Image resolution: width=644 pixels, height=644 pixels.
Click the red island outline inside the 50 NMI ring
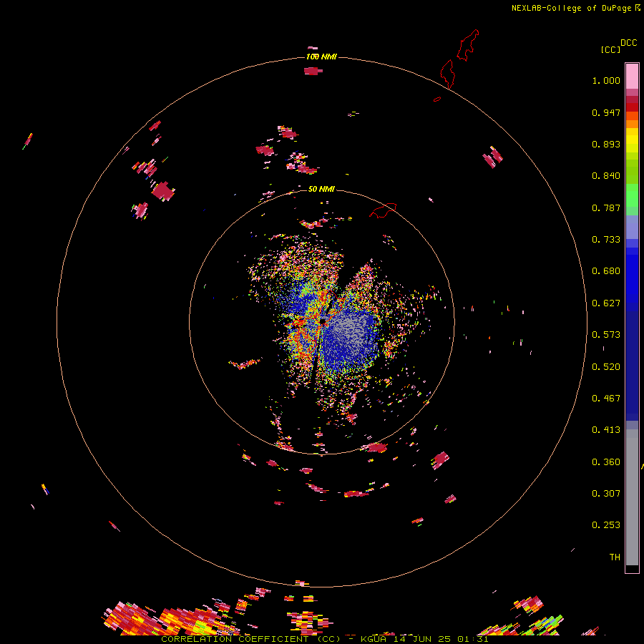coord(383,210)
